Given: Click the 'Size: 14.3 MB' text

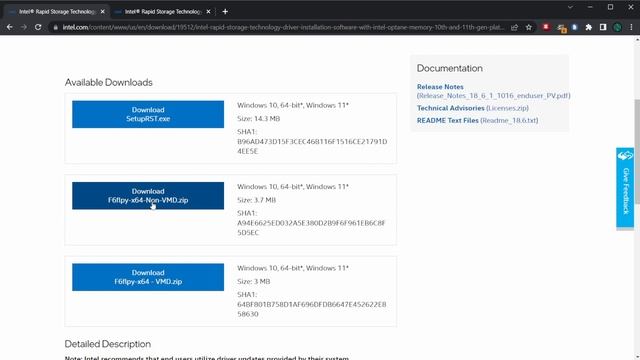Looking at the screenshot, I should tap(258, 118).
